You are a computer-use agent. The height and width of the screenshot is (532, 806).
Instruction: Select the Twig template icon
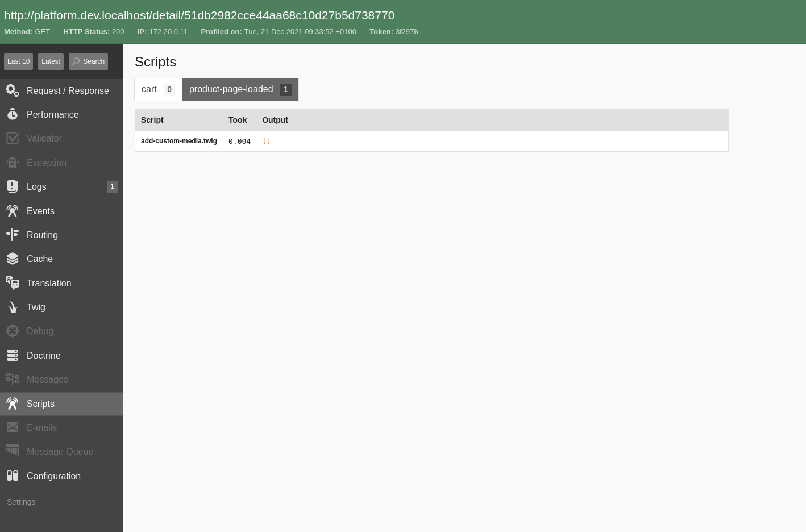click(x=13, y=307)
